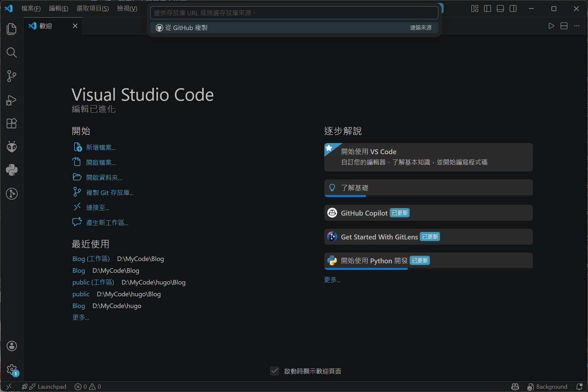The height and width of the screenshot is (392, 588).
Task: Open the Source Control view
Action: coord(12,76)
